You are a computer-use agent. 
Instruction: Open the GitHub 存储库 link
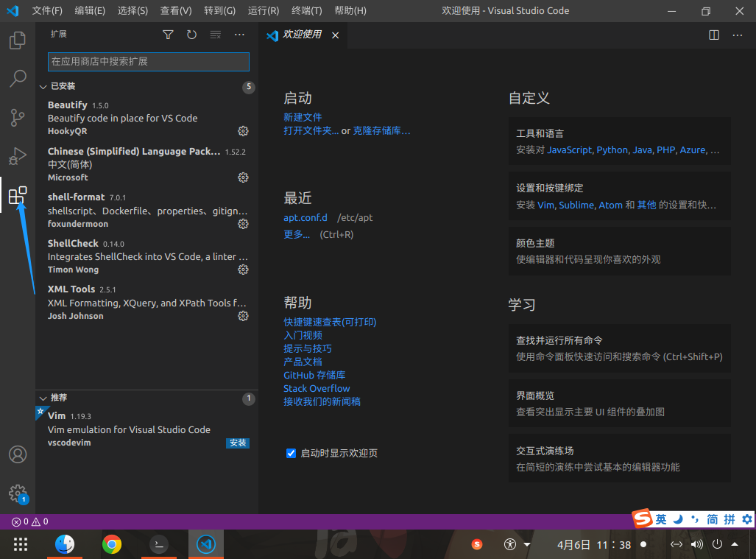pos(314,375)
